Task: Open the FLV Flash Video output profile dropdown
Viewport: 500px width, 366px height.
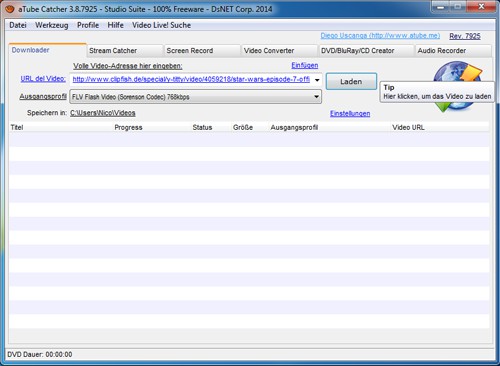Action: click(195, 97)
